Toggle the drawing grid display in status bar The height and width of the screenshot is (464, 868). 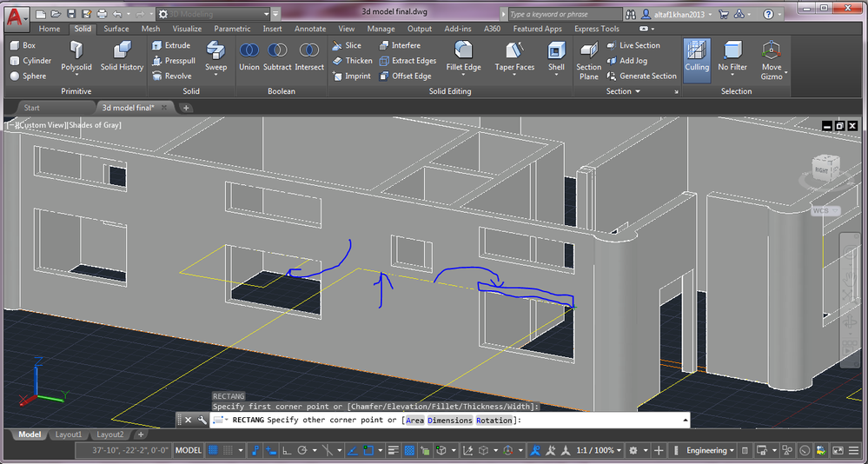pyautogui.click(x=213, y=450)
